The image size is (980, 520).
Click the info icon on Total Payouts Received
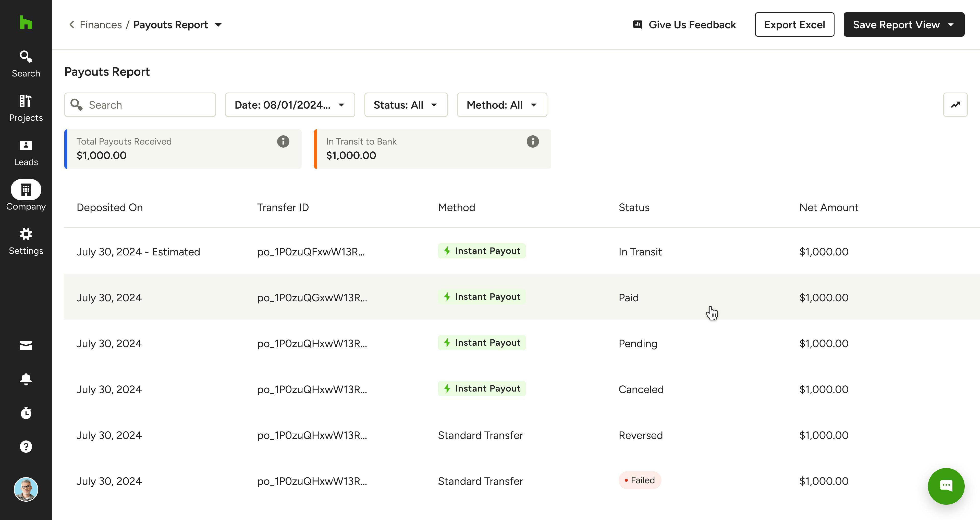click(x=283, y=141)
